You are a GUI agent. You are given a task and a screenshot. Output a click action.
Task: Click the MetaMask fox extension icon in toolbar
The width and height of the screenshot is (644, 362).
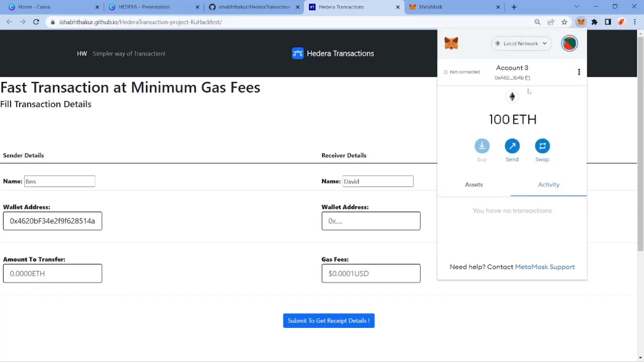(x=581, y=22)
